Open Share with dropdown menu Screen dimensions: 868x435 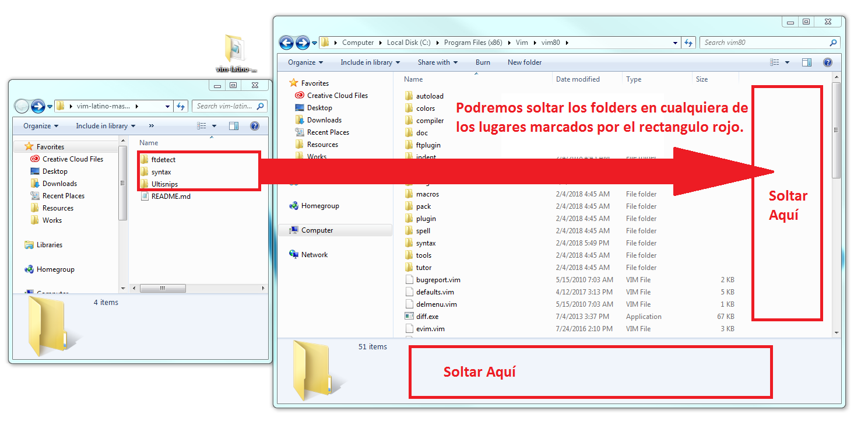pyautogui.click(x=437, y=62)
